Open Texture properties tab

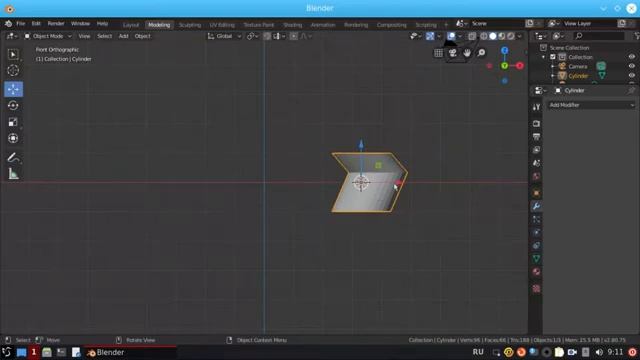[x=536, y=289]
